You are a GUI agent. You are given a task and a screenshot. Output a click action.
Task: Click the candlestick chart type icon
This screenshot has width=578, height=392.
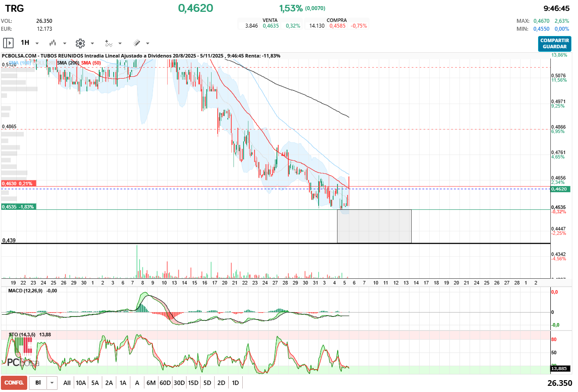53,43
